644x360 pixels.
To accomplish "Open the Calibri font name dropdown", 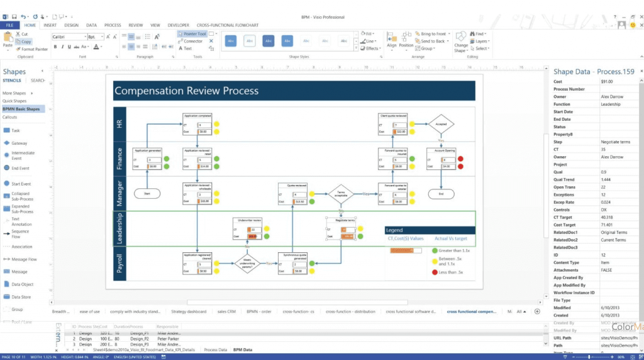I will tap(84, 37).
